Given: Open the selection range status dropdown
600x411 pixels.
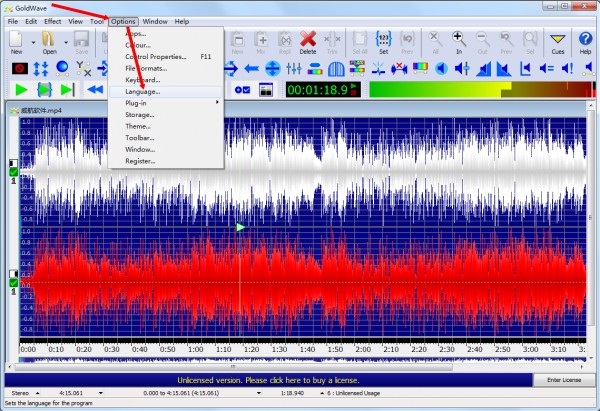Looking at the screenshot, I should [259, 393].
